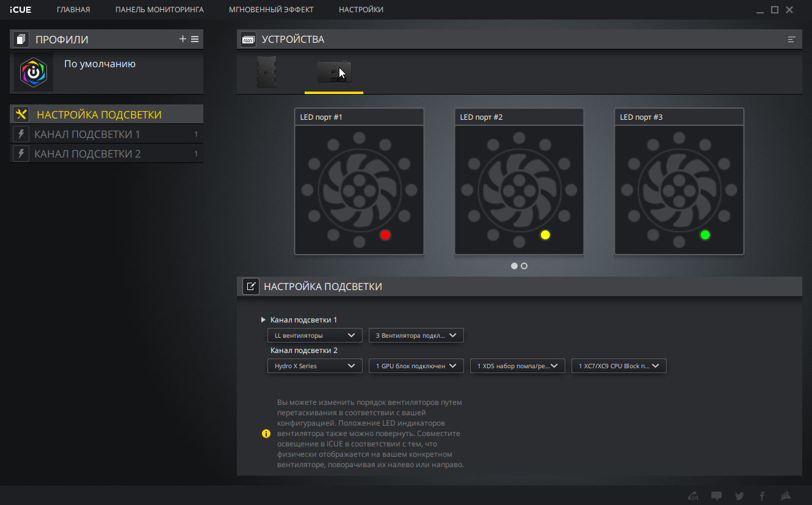Click the red LED indicator on fan #1
This screenshot has height=505, width=812.
385,235
